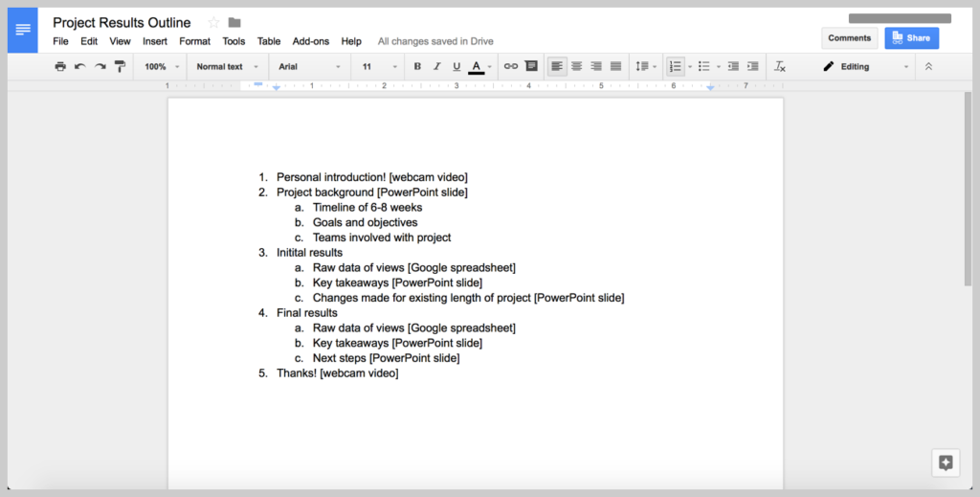Redo the last action
This screenshot has width=980, height=497.
coord(100,66)
